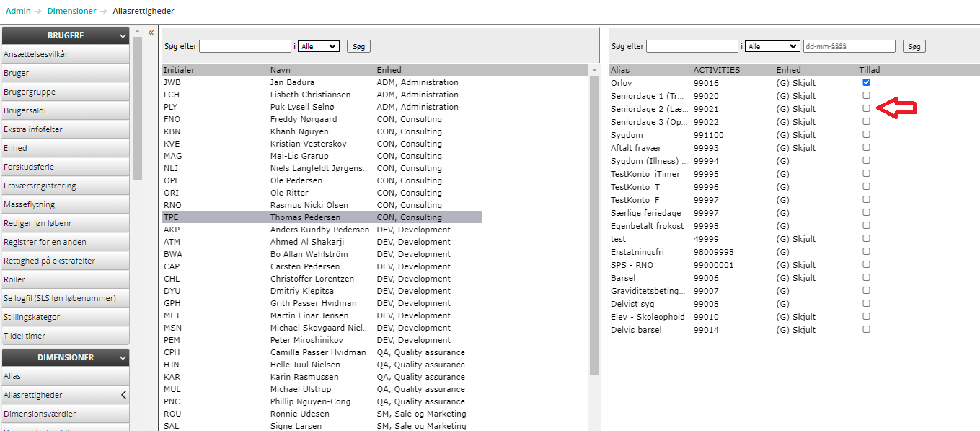Viewport: 980px width, 431px height.
Task: Select user Jan Badura in list
Action: [x=292, y=82]
